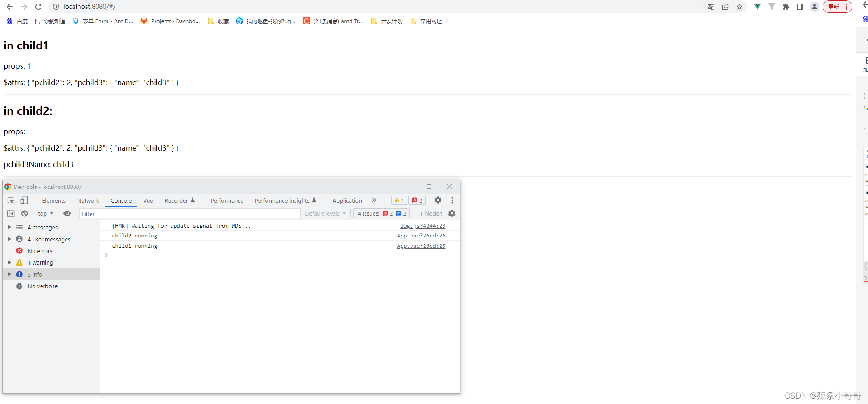Open the user profile avatar
This screenshot has width=868, height=404.
point(815,7)
